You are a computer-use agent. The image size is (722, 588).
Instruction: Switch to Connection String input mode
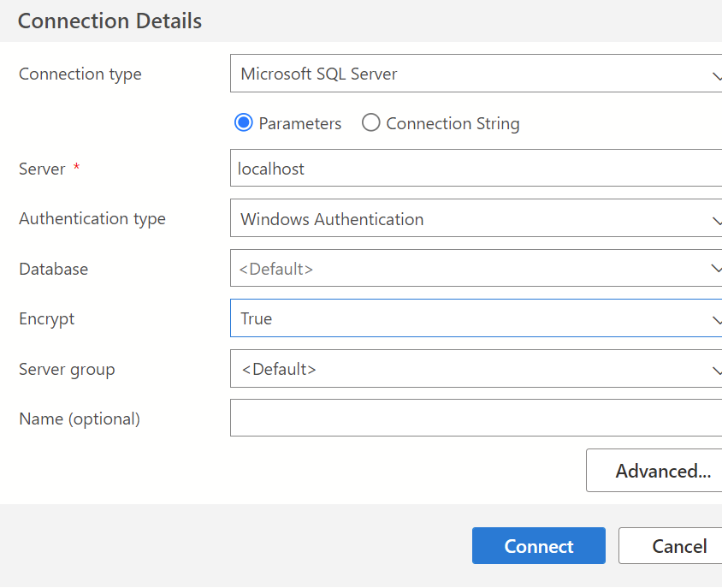pos(371,123)
